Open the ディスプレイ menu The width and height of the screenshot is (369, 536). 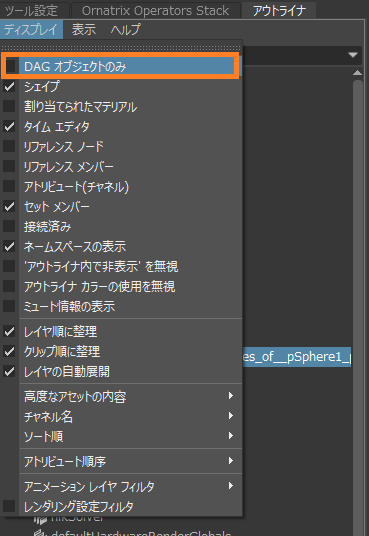click(31, 29)
